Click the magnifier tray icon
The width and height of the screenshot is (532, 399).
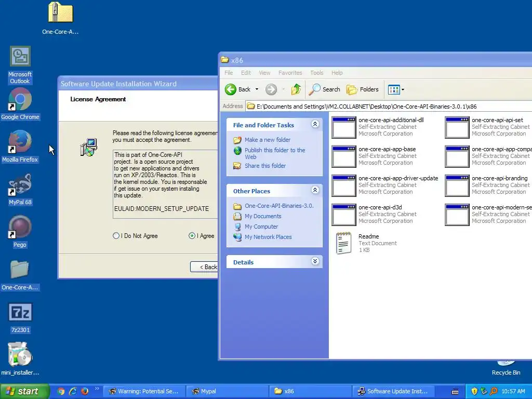tap(494, 391)
